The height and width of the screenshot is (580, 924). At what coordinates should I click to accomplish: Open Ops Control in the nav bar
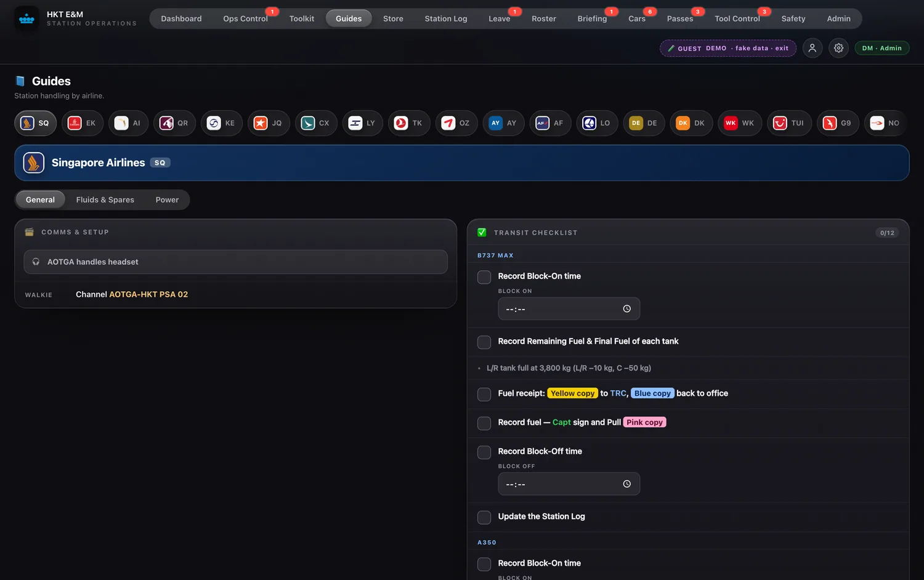pos(245,18)
